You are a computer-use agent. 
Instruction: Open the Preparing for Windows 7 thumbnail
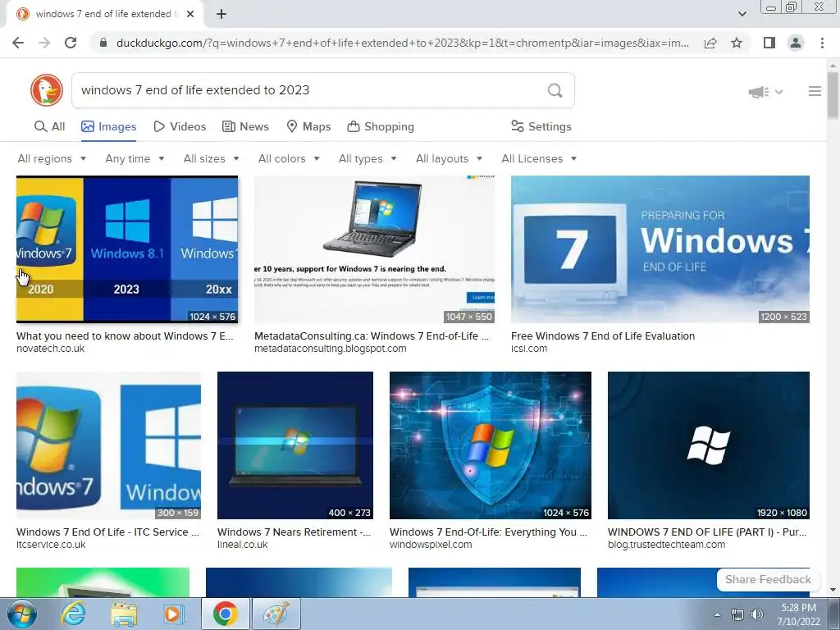660,249
